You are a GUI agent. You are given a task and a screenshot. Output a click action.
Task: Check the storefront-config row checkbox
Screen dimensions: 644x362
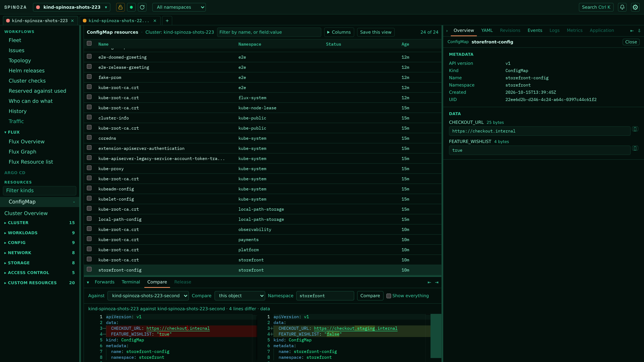tap(89, 270)
